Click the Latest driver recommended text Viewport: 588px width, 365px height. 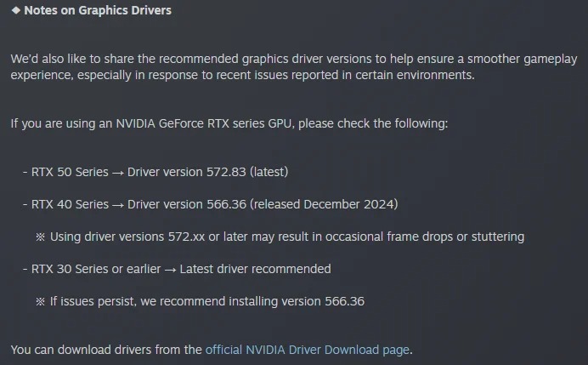255,269
